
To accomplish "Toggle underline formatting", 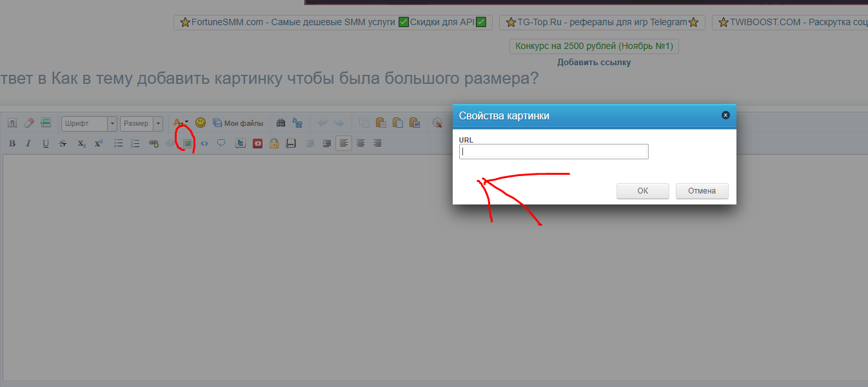I will pos(46,143).
